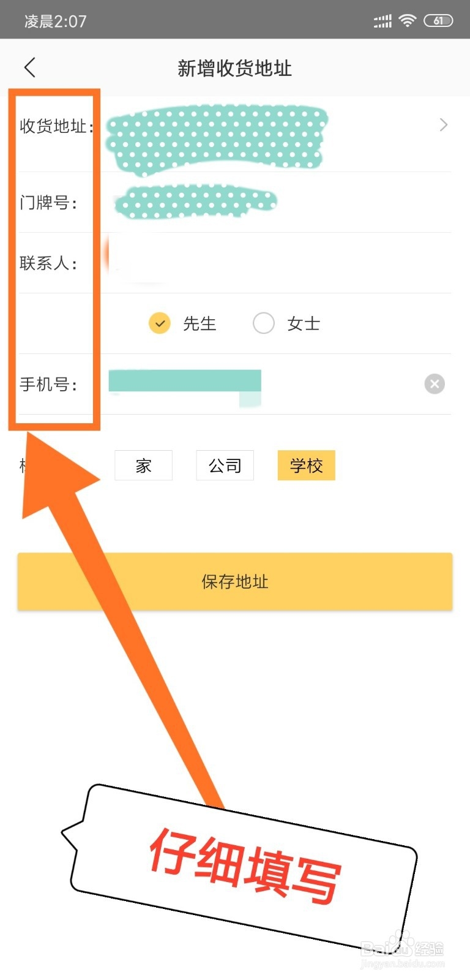Choose the 家 address tag

(x=143, y=466)
